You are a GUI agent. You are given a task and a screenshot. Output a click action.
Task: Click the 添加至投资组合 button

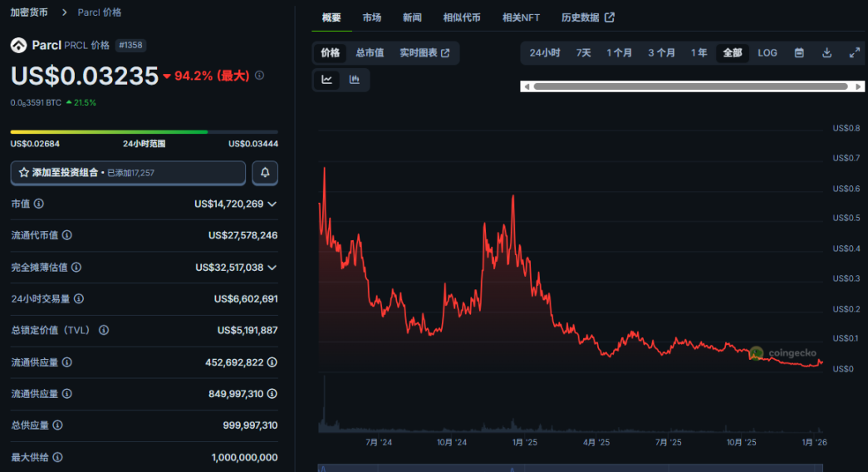128,173
